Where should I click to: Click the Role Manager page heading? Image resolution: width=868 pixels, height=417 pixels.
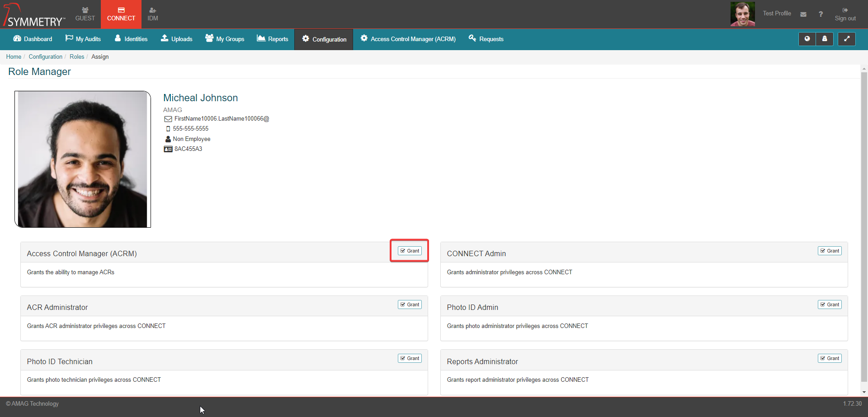(39, 71)
